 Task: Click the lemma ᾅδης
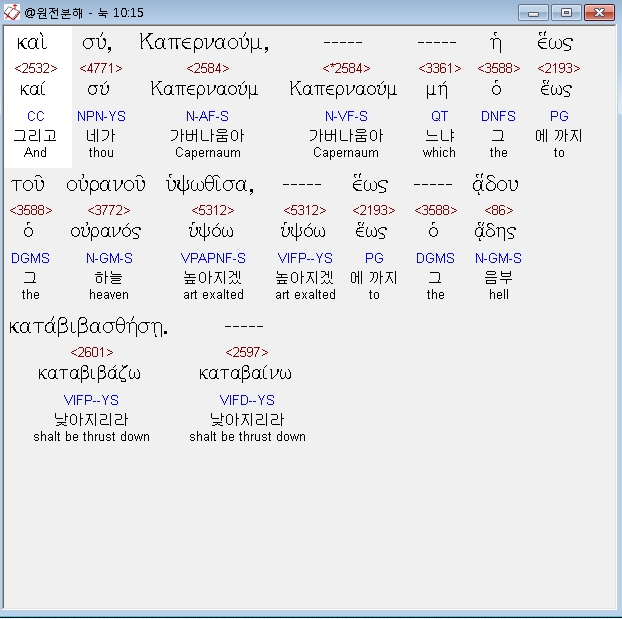(495, 231)
